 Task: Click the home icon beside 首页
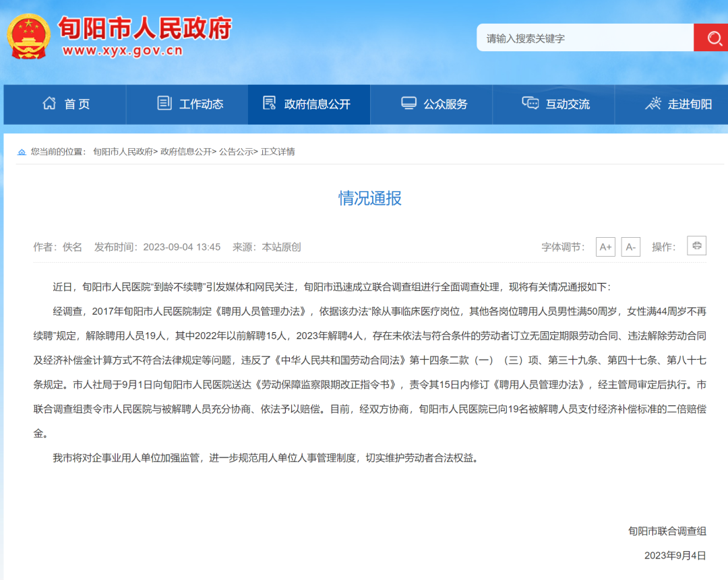click(x=49, y=104)
